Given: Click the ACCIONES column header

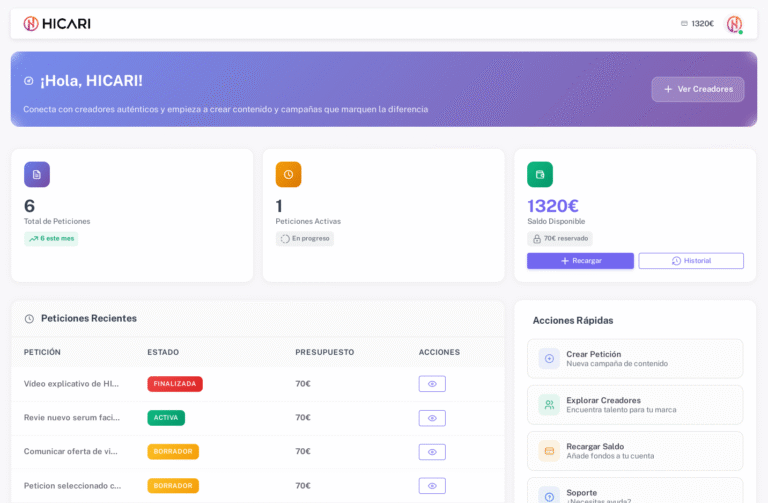Looking at the screenshot, I should tap(439, 352).
